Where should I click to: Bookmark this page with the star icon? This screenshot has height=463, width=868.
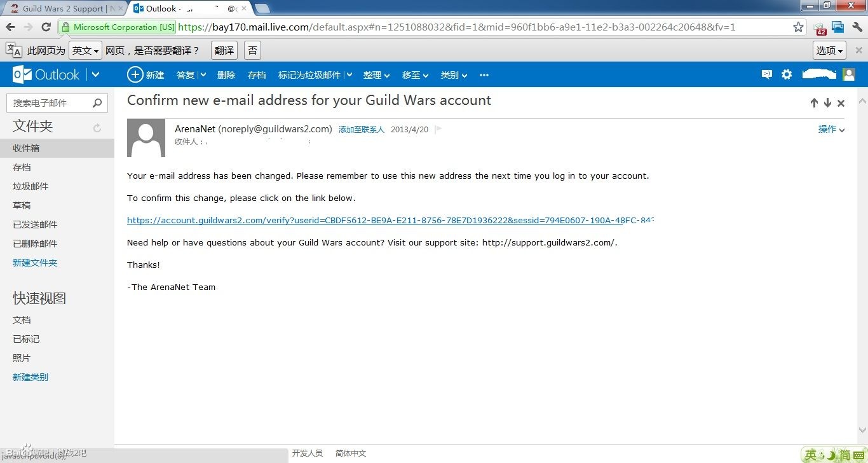coord(799,27)
